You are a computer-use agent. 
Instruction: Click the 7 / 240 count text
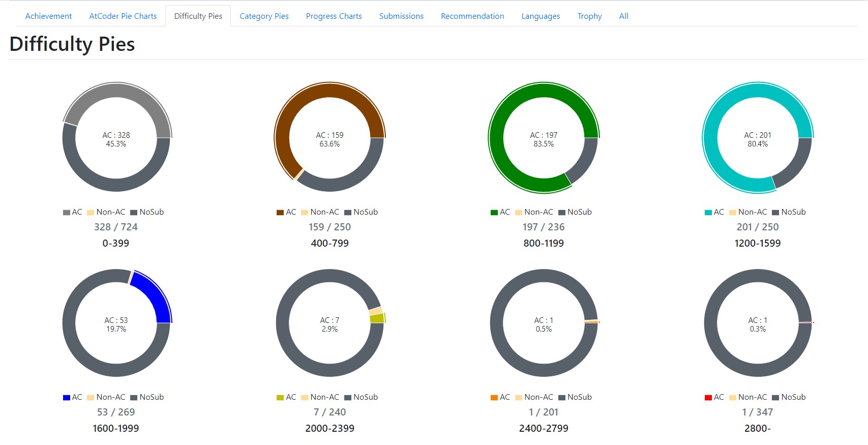[x=330, y=412]
